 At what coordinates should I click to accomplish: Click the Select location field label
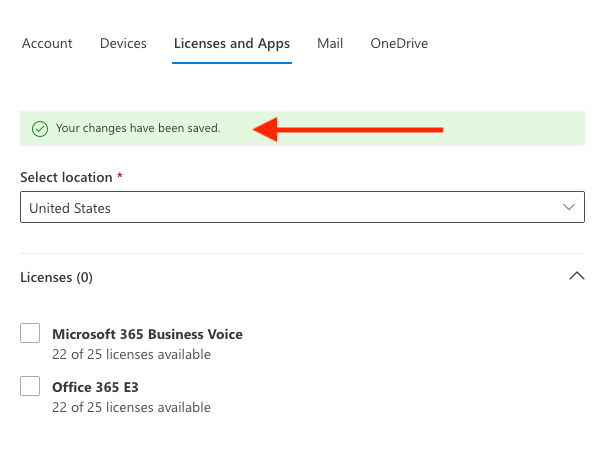tap(66, 177)
